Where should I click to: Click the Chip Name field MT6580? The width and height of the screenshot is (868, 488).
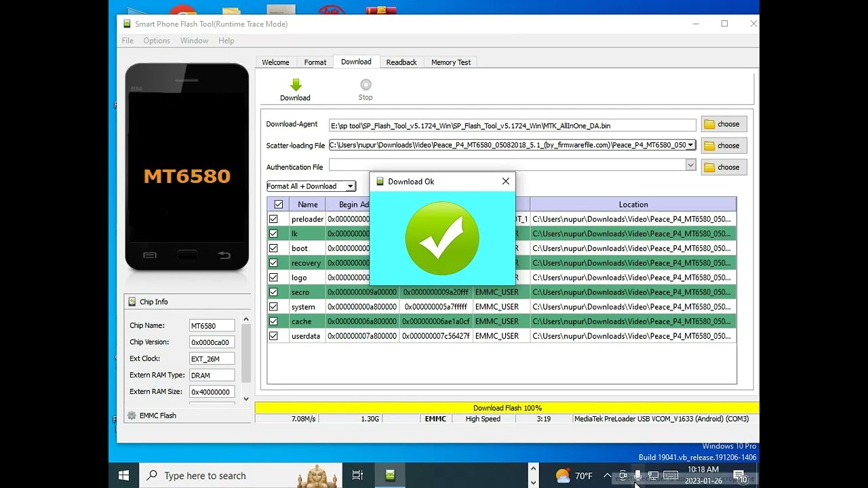pos(212,325)
